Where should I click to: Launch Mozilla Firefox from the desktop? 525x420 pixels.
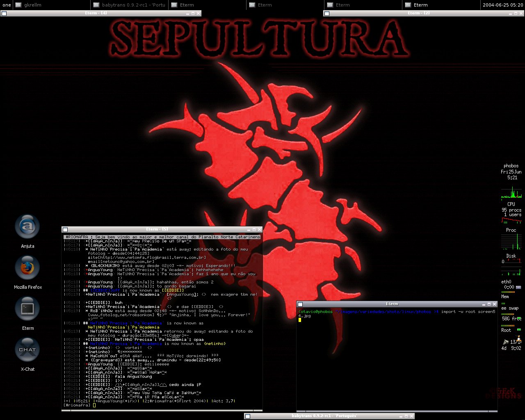(x=27, y=267)
